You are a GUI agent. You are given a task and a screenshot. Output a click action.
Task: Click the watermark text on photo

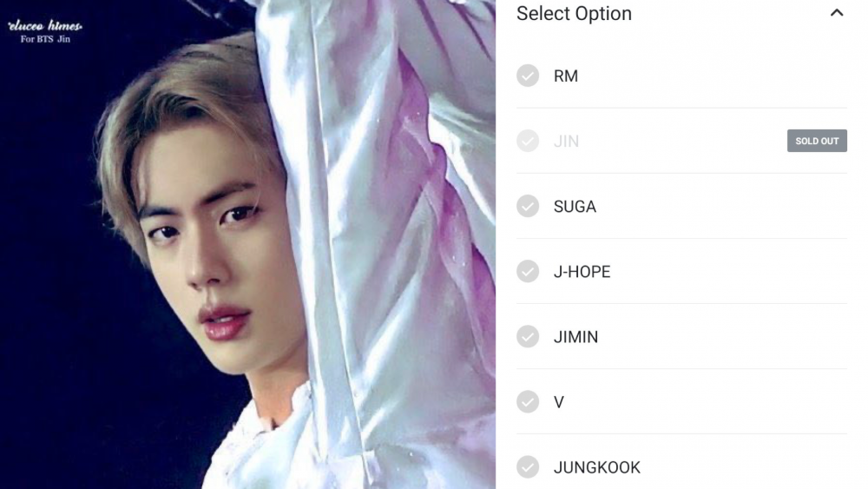click(45, 25)
